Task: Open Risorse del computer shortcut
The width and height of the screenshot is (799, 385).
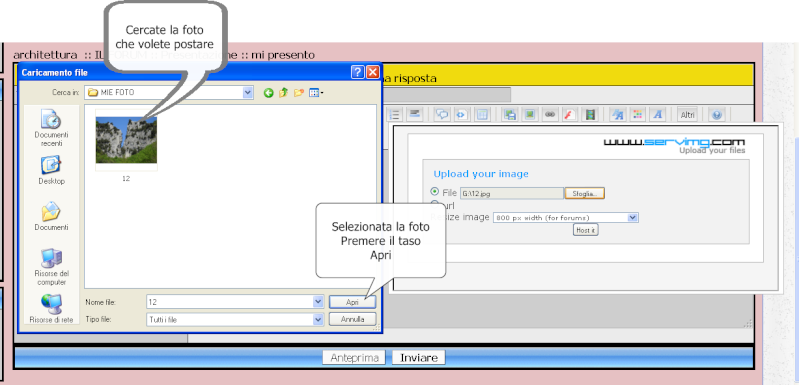Action: point(51,267)
